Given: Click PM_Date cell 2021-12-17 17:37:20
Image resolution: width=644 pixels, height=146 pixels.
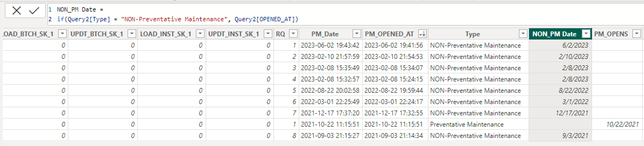Looking at the screenshot, I should pos(331,113).
